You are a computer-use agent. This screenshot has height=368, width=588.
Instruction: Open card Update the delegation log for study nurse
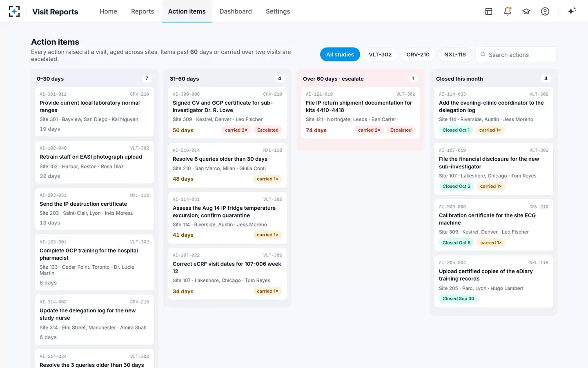[x=94, y=320]
